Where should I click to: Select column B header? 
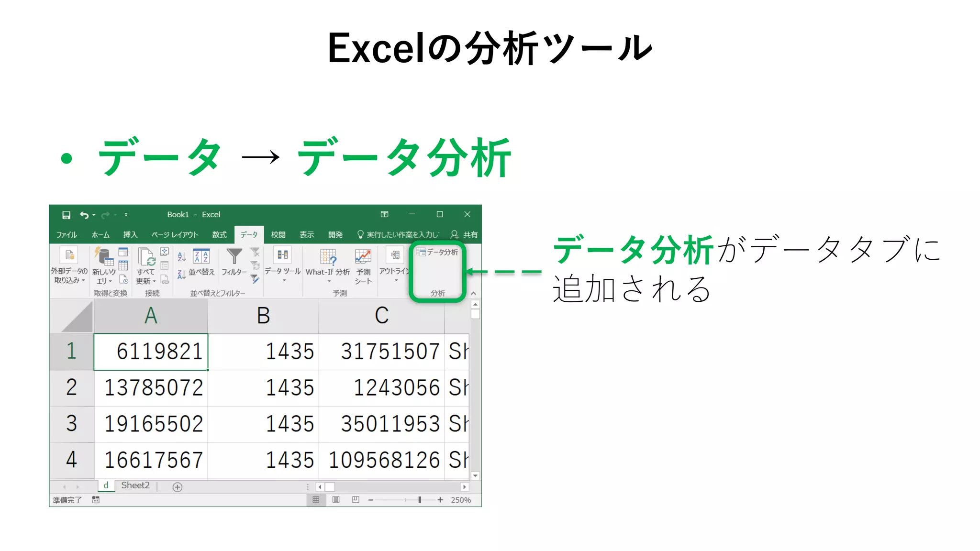(x=263, y=316)
